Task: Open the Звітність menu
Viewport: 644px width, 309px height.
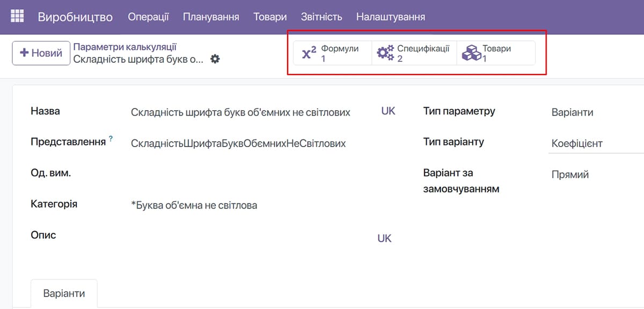Action: [321, 17]
